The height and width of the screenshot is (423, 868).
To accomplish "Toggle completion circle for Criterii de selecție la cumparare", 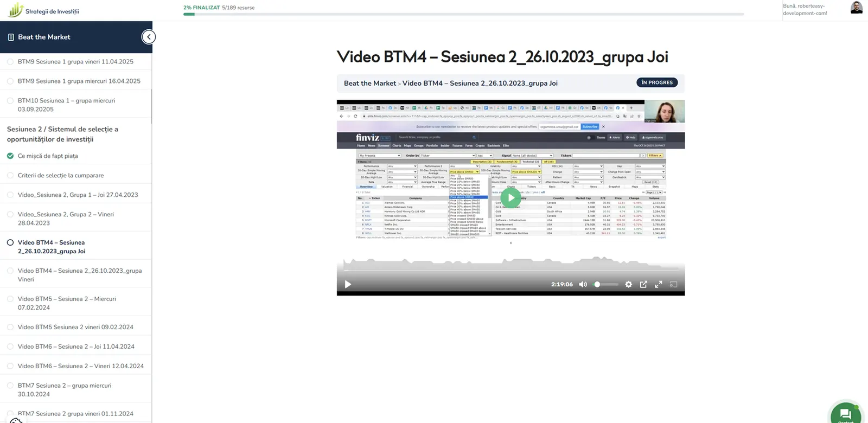I will [10, 175].
